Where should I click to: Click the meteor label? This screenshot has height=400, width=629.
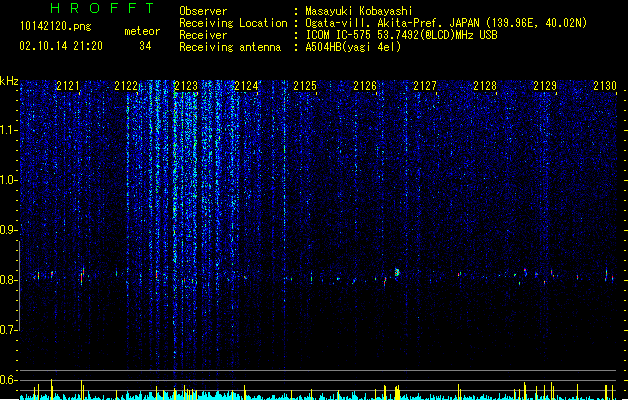click(142, 31)
